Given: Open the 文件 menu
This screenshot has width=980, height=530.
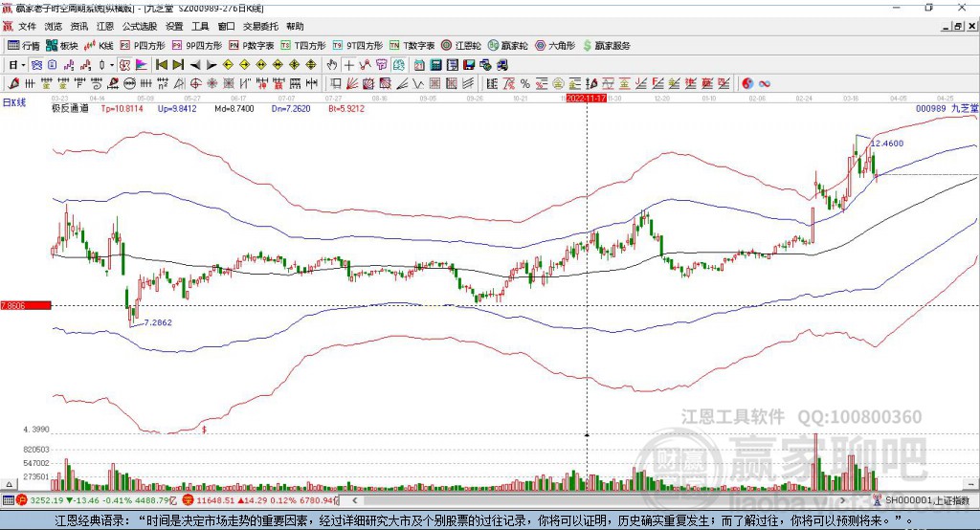Looking at the screenshot, I should coord(27,26).
